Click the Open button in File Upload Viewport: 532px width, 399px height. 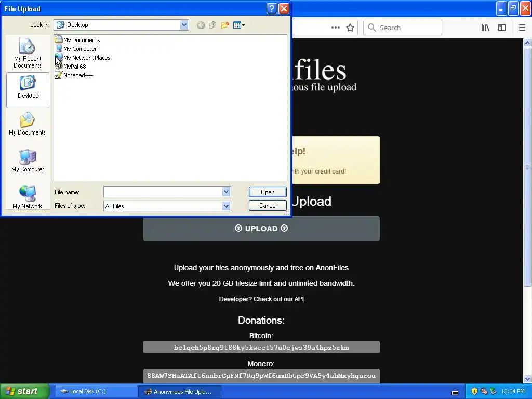click(268, 192)
